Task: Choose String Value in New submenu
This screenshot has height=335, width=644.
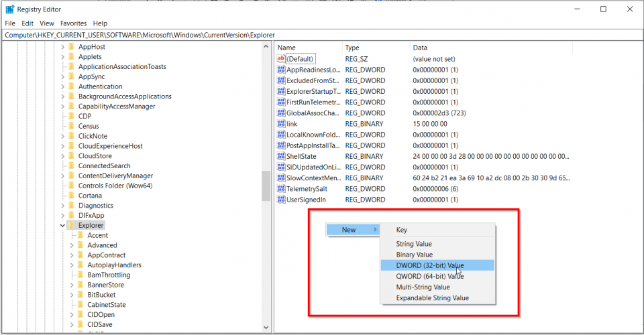Action: 437,244
